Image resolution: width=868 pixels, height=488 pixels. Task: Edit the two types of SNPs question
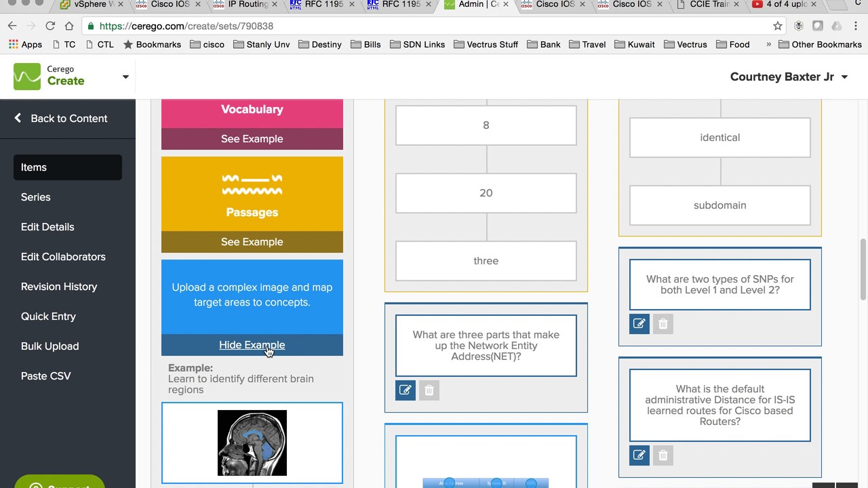point(639,324)
